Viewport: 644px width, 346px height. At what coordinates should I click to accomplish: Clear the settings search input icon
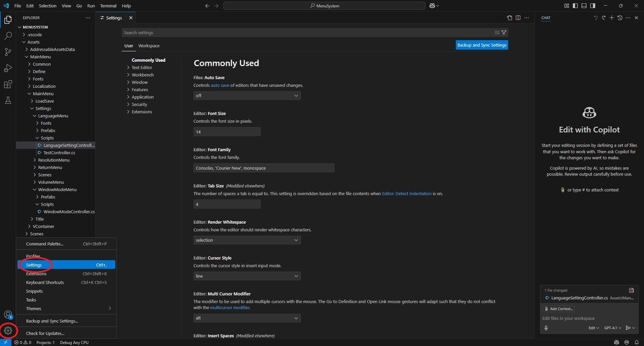tap(497, 33)
